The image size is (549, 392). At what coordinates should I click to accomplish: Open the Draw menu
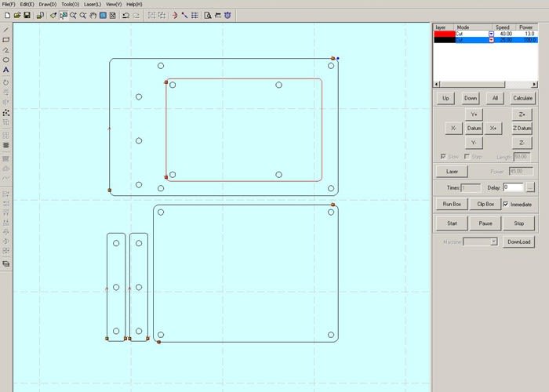(48, 4)
